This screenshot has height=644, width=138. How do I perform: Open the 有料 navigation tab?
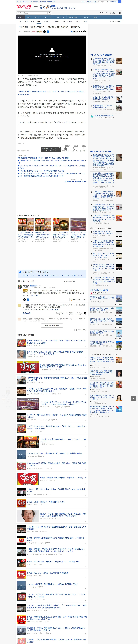pyautogui.click(x=95, y=17)
